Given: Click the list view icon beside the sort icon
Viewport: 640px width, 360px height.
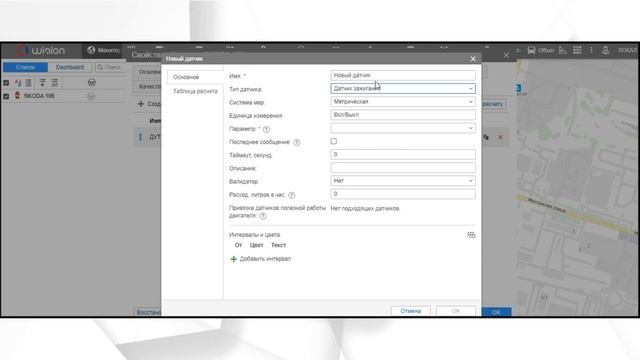Looking at the screenshot, I should coord(29,83).
